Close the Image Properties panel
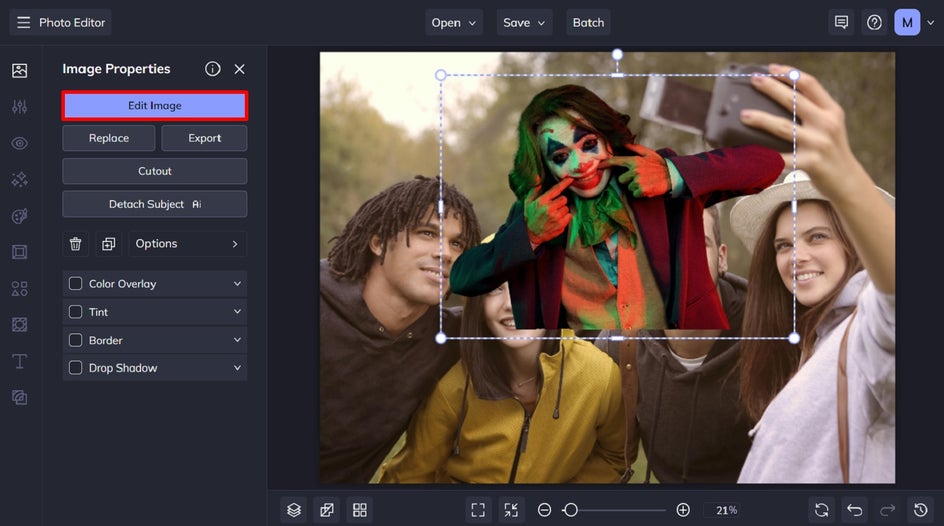Viewport: 944px width, 526px height. 239,69
